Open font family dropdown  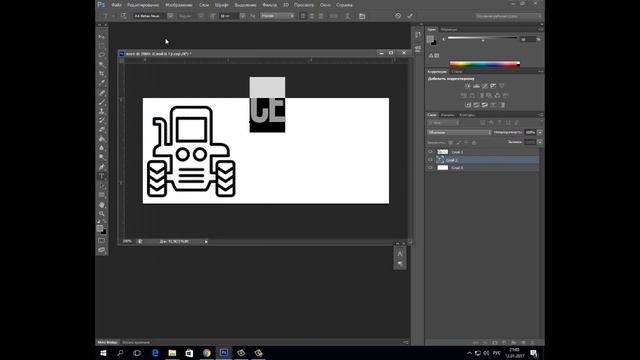pyautogui.click(x=171, y=16)
